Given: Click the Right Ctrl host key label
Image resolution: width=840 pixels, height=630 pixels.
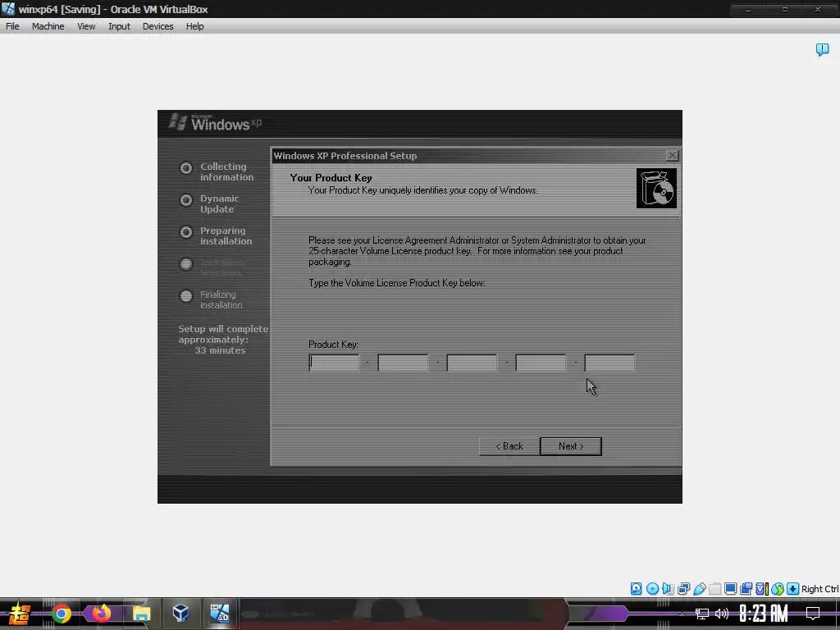Looking at the screenshot, I should pyautogui.click(x=819, y=589).
